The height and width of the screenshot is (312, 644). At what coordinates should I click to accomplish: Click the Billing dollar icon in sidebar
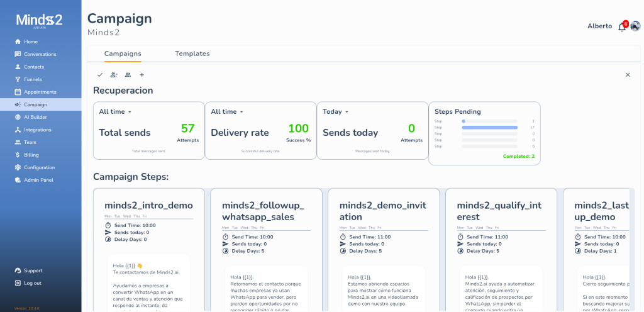pyautogui.click(x=18, y=155)
